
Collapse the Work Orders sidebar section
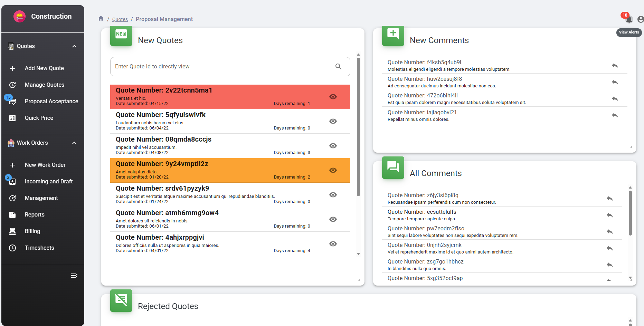point(74,143)
